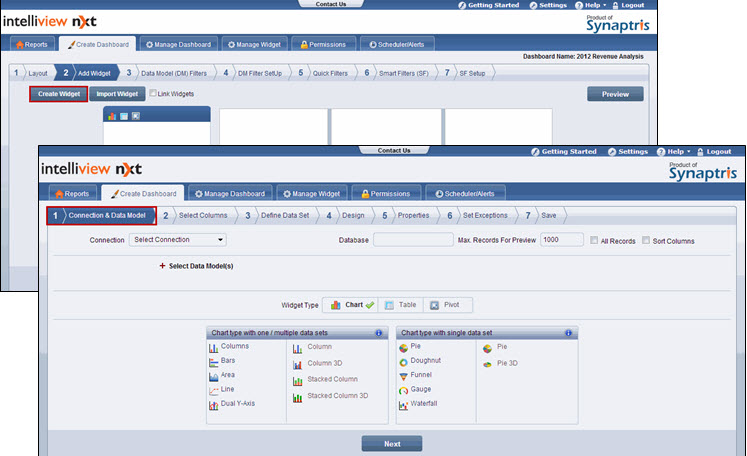The height and width of the screenshot is (456, 747).
Task: Click Preview button in back window
Action: coord(615,94)
